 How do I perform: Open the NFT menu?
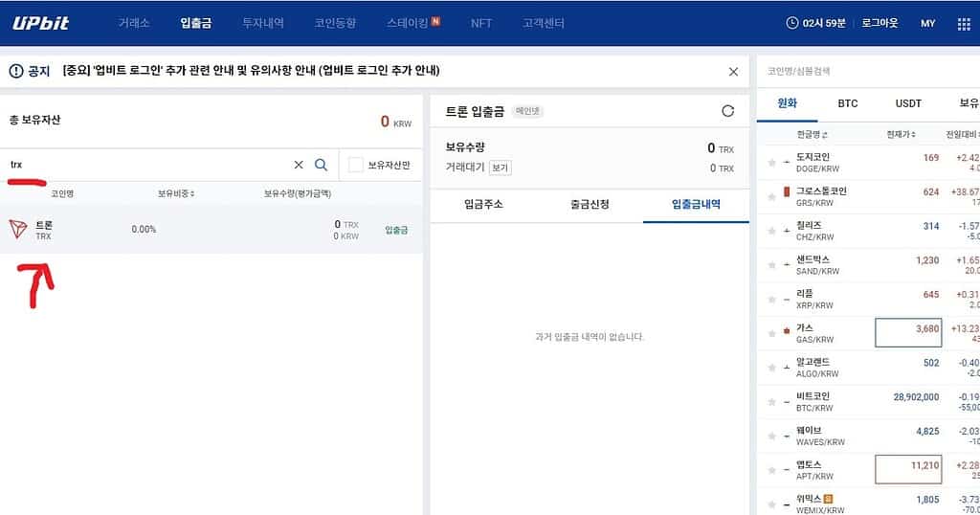[481, 23]
